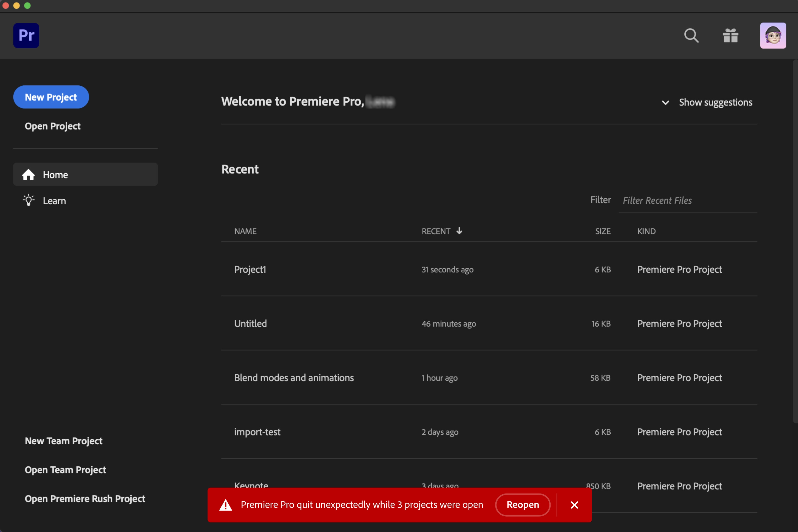Click the gift icon for what's new
Image resolution: width=798 pixels, height=532 pixels.
730,36
